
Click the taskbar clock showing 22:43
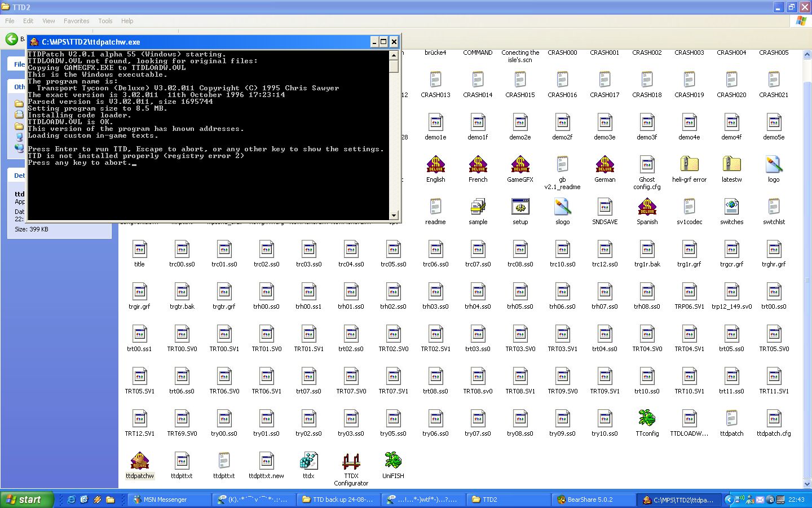[796, 500]
